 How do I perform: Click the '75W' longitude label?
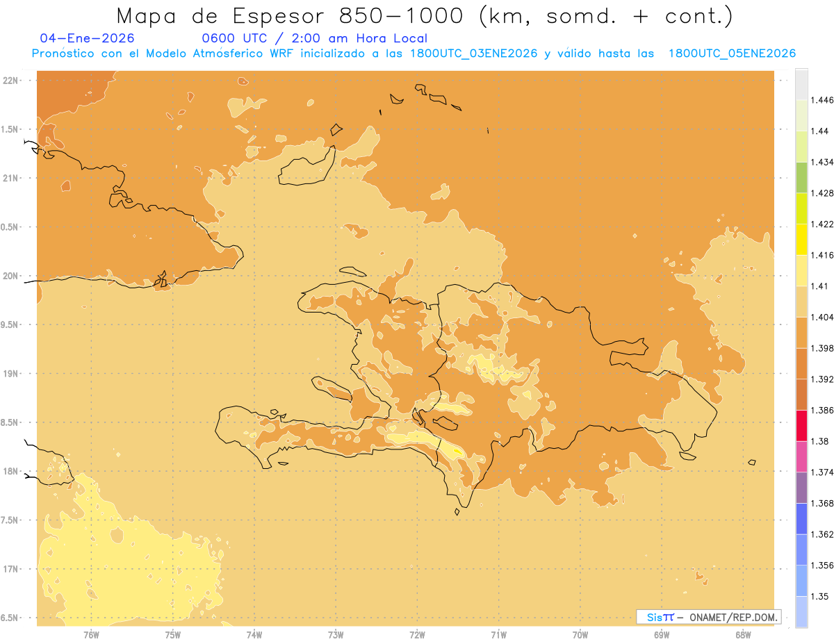pyautogui.click(x=173, y=635)
